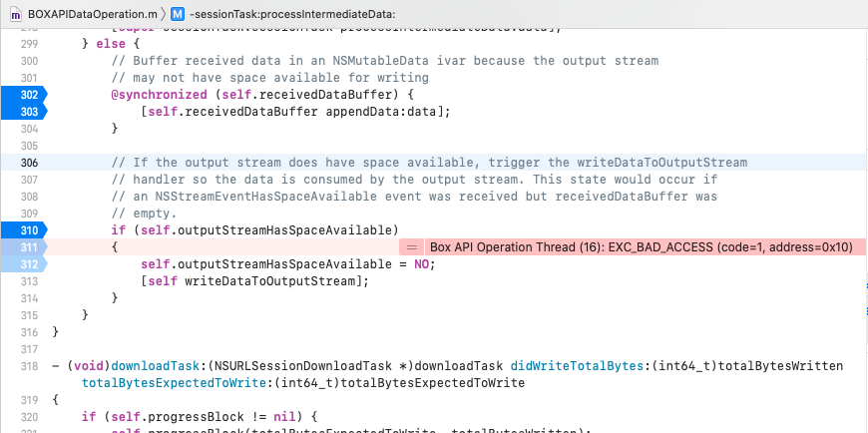This screenshot has width=868, height=433.
Task: Click the else keyword on line 299
Action: pos(111,44)
